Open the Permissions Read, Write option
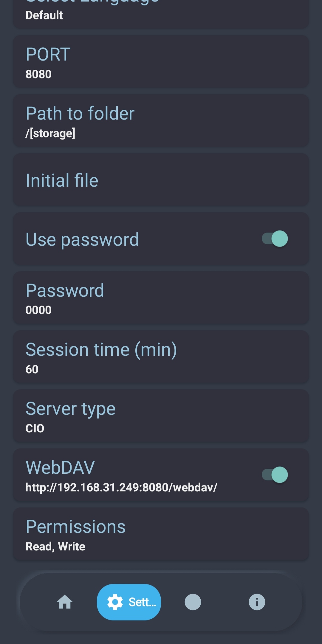Image resolution: width=322 pixels, height=644 pixels. tap(161, 534)
